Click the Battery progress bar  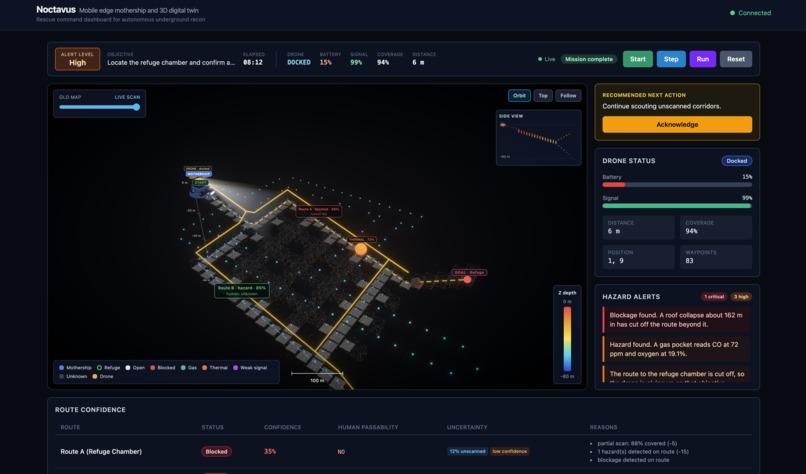click(677, 185)
